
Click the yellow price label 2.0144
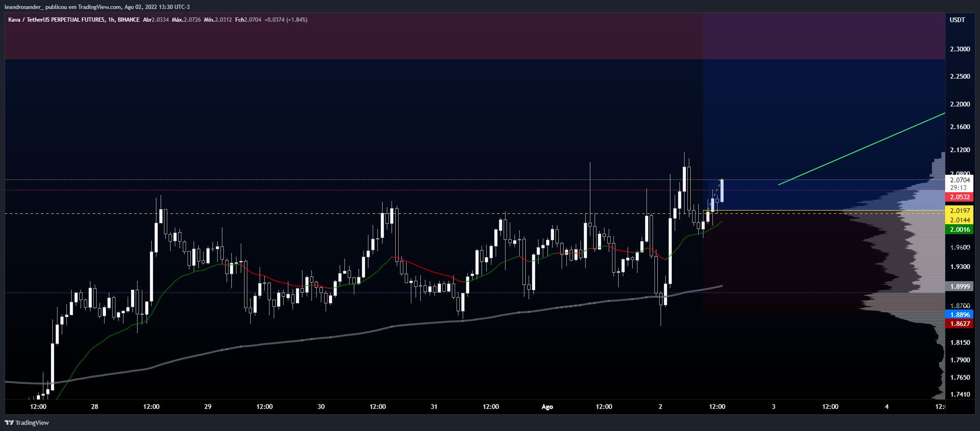click(x=960, y=220)
